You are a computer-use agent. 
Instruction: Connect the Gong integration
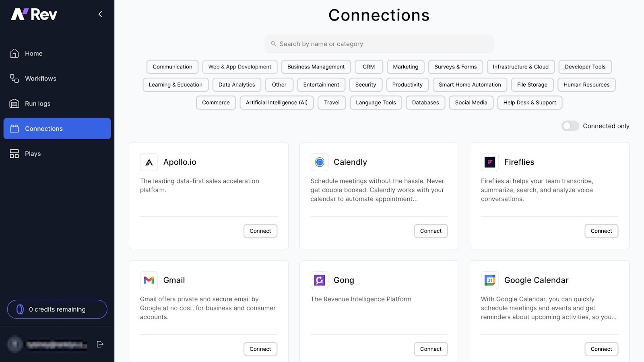pos(431,349)
